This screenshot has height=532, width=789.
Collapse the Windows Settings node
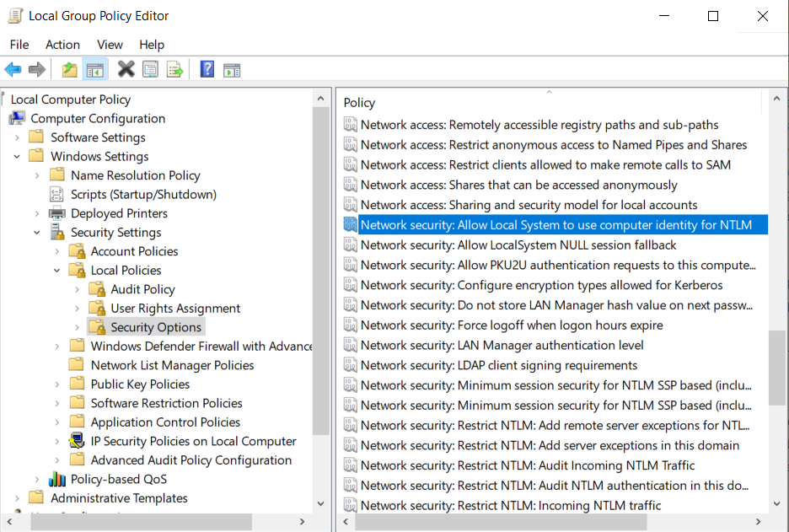(x=17, y=156)
